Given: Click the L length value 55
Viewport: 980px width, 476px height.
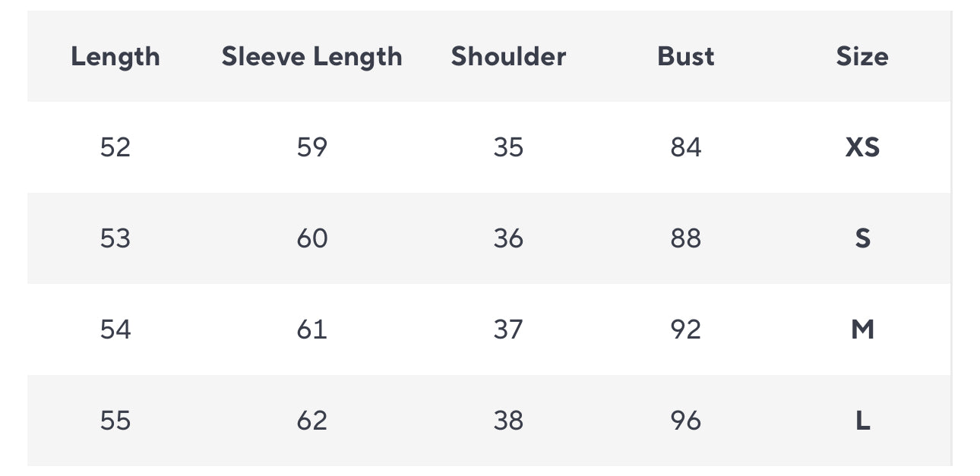Looking at the screenshot, I should [x=115, y=421].
